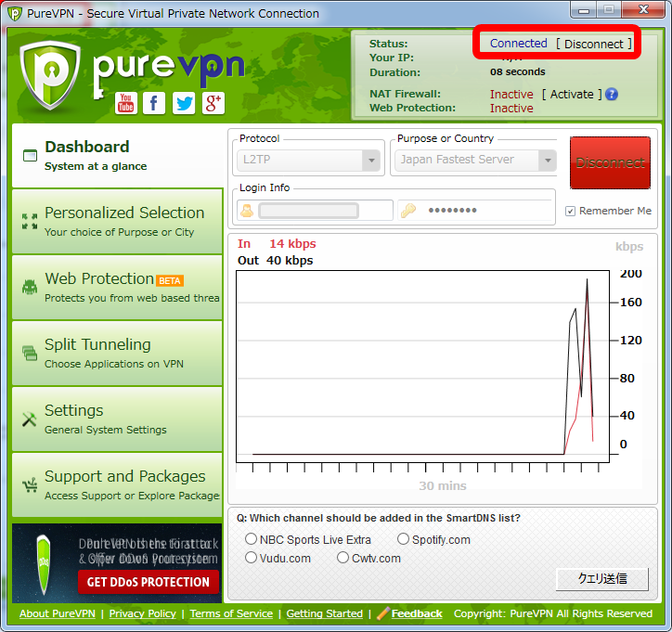The width and height of the screenshot is (672, 632).
Task: Click the クエリ送信 submit button
Action: 602,579
